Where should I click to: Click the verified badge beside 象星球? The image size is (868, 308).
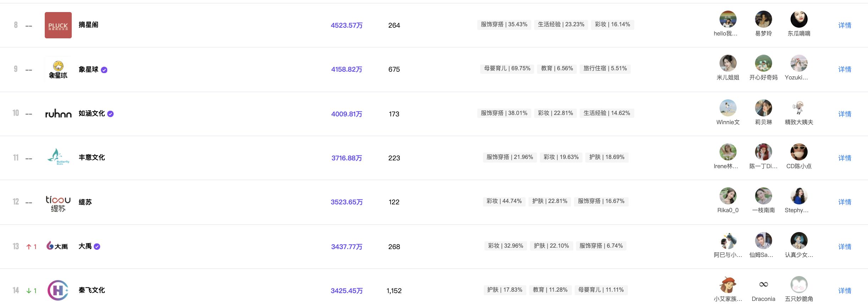pyautogui.click(x=104, y=70)
